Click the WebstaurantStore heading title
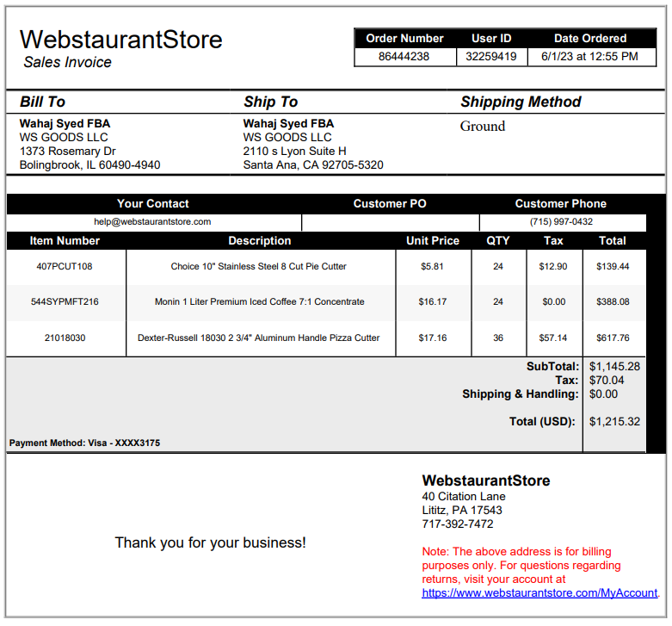This screenshot has width=672, height=626. tap(121, 40)
